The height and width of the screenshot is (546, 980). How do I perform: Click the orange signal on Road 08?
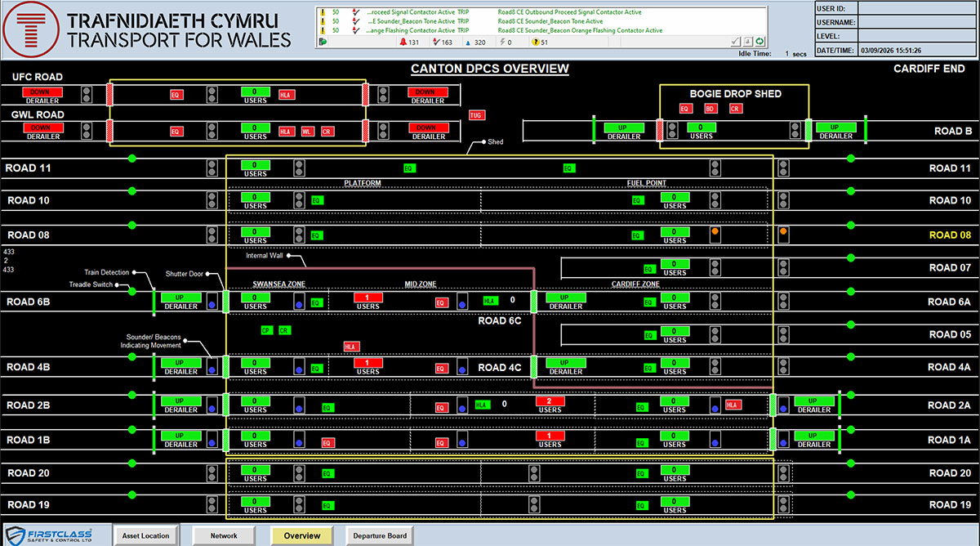pyautogui.click(x=715, y=231)
